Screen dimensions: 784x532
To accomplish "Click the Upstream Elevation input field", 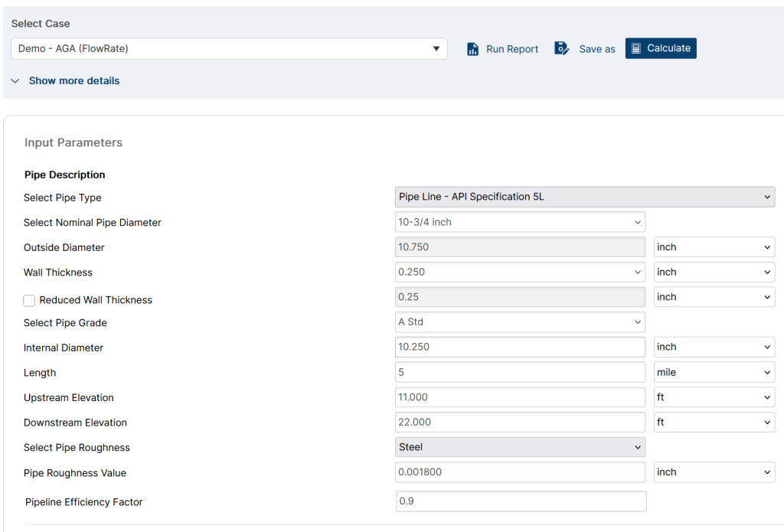I will click(520, 397).
